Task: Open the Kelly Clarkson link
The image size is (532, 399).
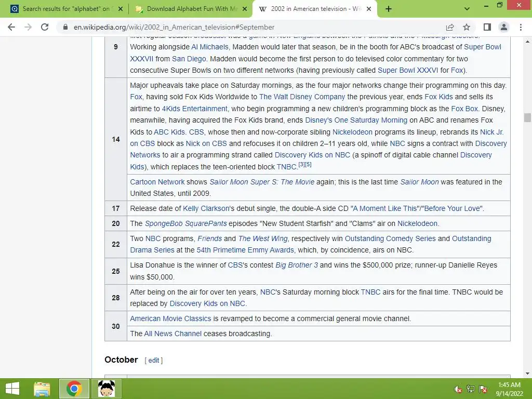Action: pyautogui.click(x=206, y=208)
